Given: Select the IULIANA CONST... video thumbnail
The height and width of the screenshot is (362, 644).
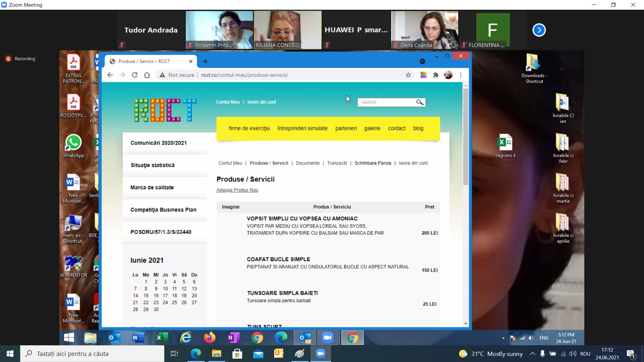Looking at the screenshot, I should point(287,30).
